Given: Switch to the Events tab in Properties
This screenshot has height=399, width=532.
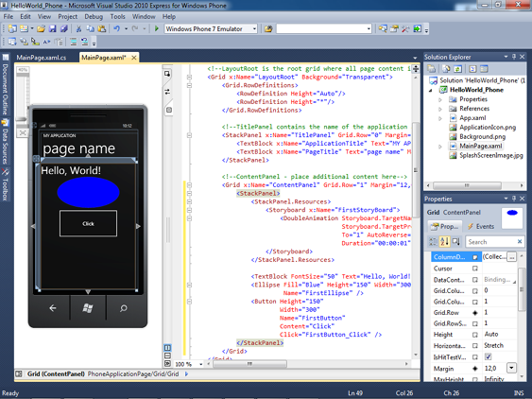Looking at the screenshot, I should 481,226.
